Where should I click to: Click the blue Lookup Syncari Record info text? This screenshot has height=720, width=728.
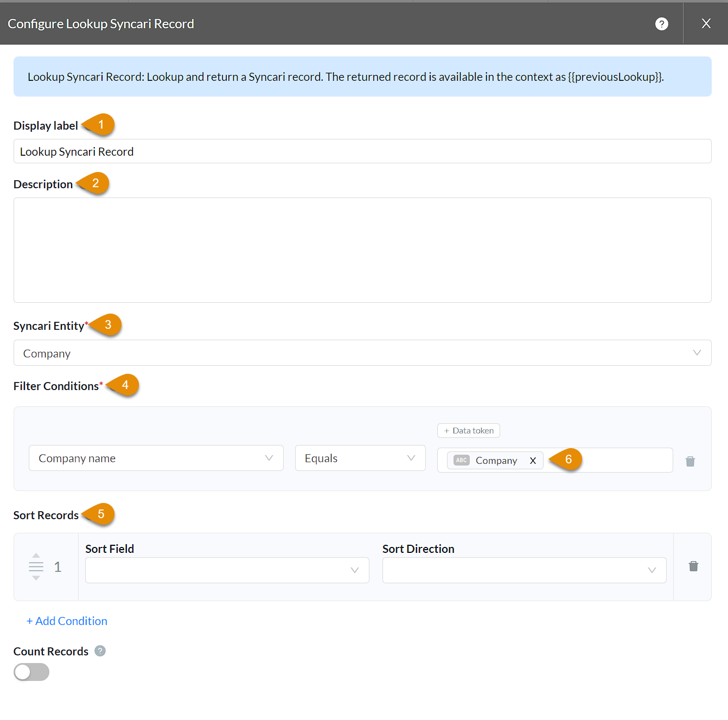point(346,77)
